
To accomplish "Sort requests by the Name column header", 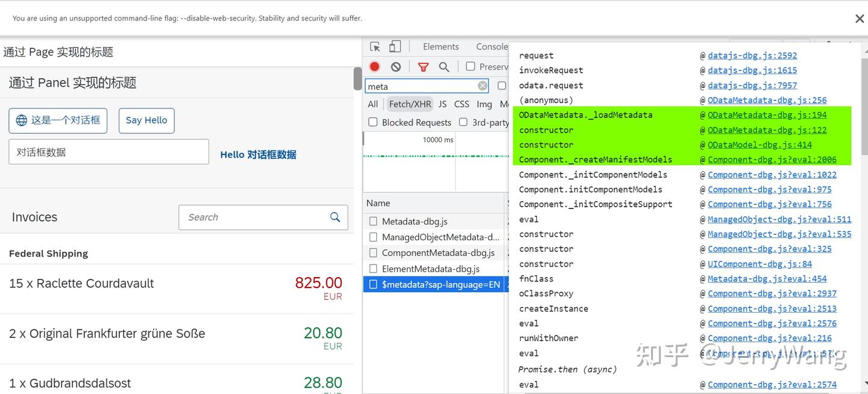I will click(434, 203).
